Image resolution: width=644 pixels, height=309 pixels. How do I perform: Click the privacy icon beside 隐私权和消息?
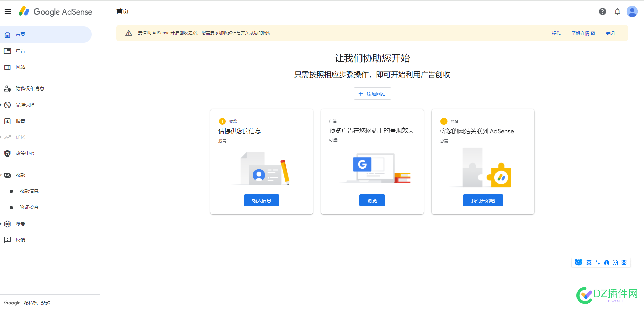[x=7, y=88]
